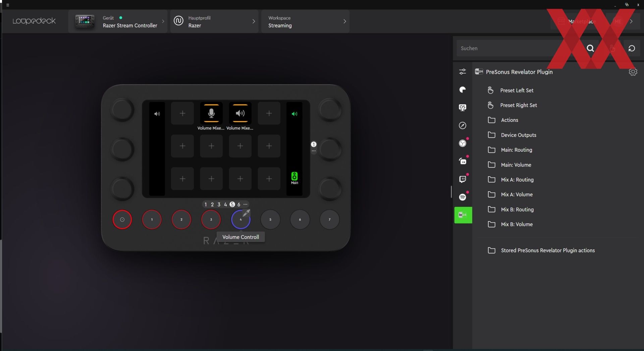Switch to touch page 1

pyautogui.click(x=206, y=204)
